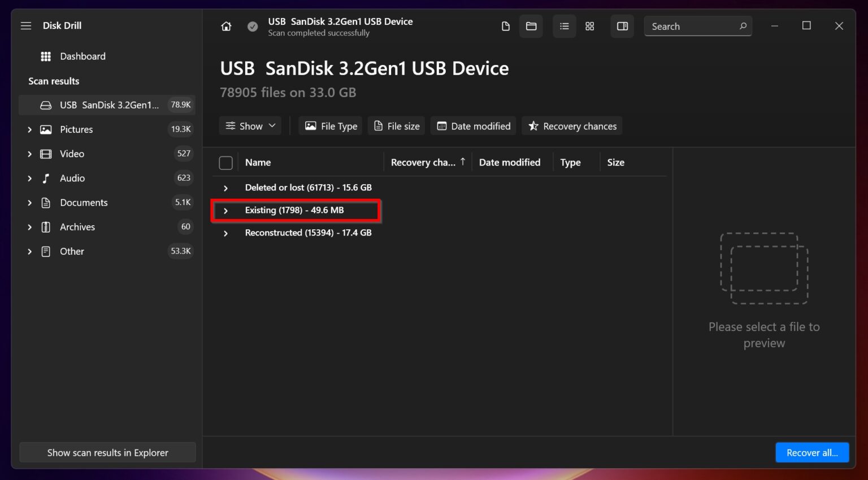Select the folder view icon
The width and height of the screenshot is (868, 480).
[x=531, y=26]
